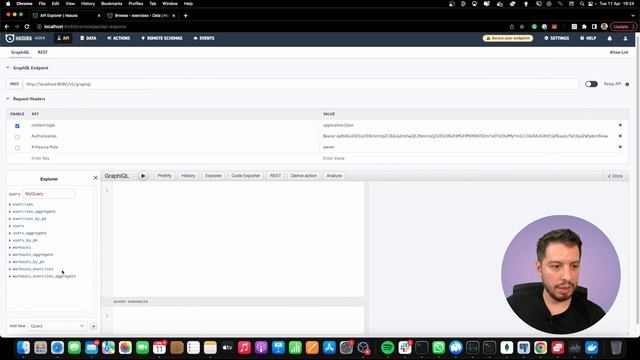
Task: Open the Add New Query dropdown
Action: coord(57,326)
